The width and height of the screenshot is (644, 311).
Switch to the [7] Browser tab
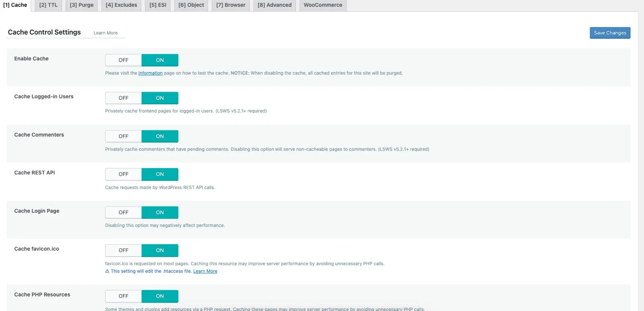click(x=231, y=5)
